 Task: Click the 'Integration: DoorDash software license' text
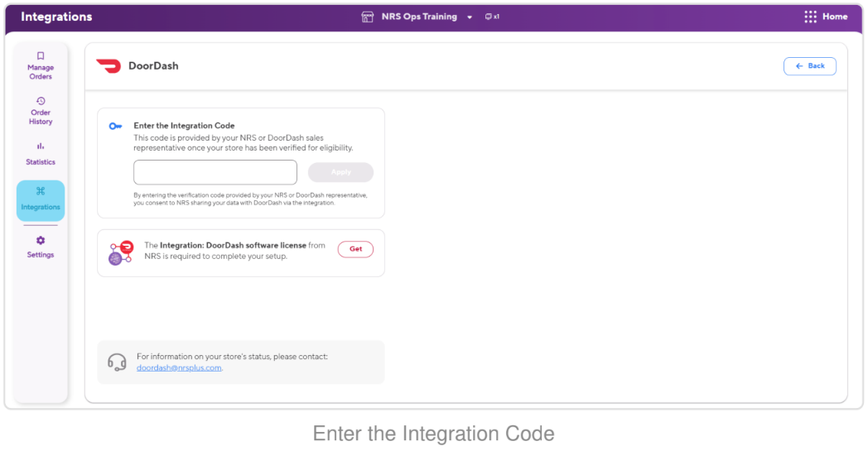coord(233,245)
